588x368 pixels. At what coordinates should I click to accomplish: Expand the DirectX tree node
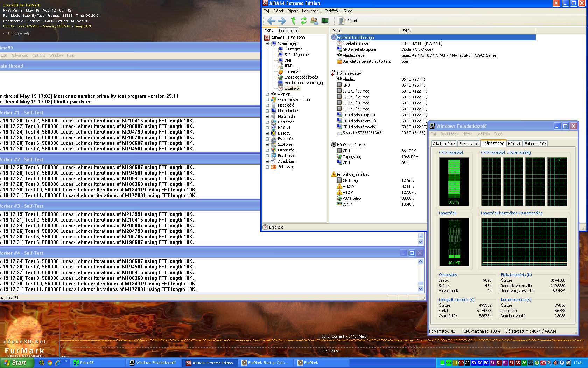coord(267,133)
